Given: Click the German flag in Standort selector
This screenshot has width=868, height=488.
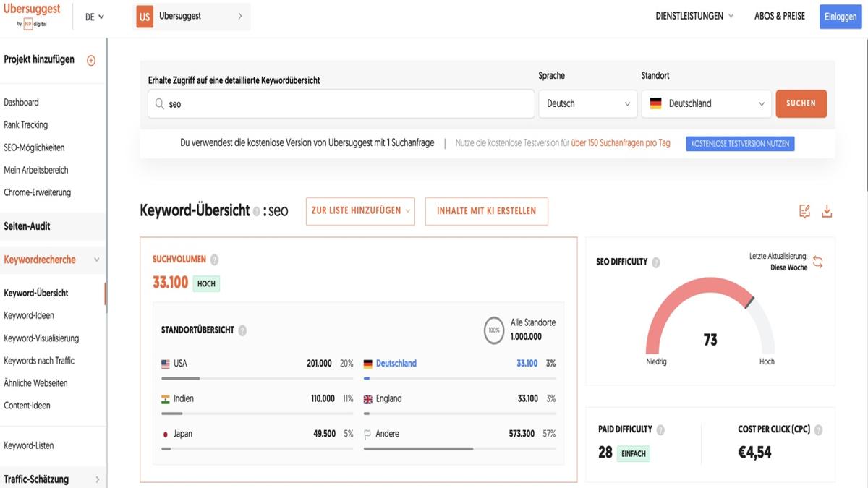Looking at the screenshot, I should pyautogui.click(x=655, y=103).
